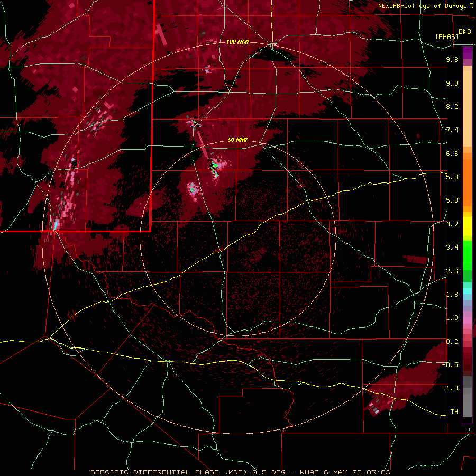
Task: Click the 50 NMI range ring label
Action: pyautogui.click(x=237, y=140)
